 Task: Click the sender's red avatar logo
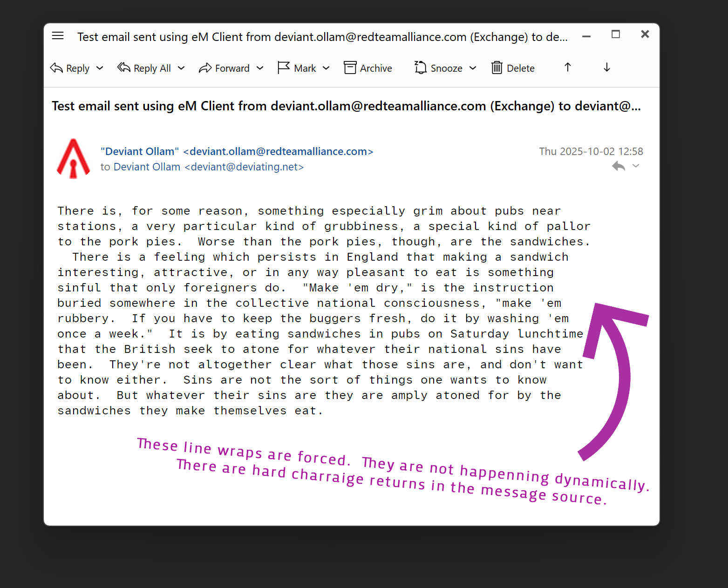73,159
